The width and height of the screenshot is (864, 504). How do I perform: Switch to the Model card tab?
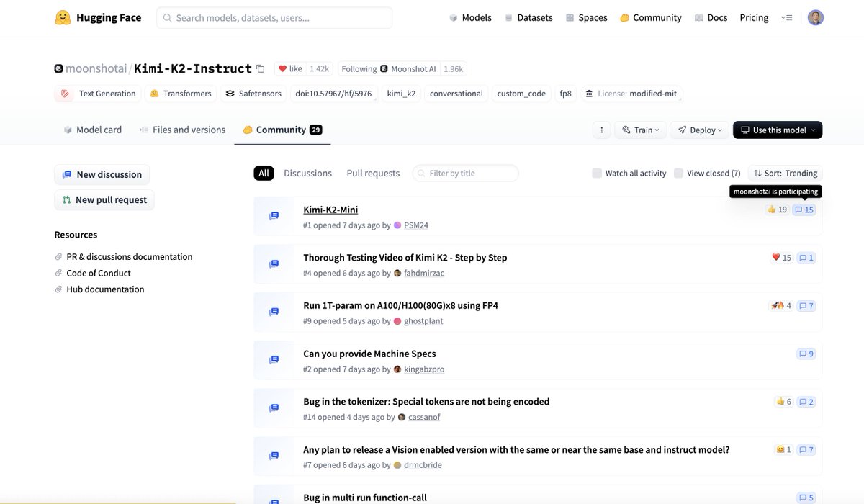[93, 130]
